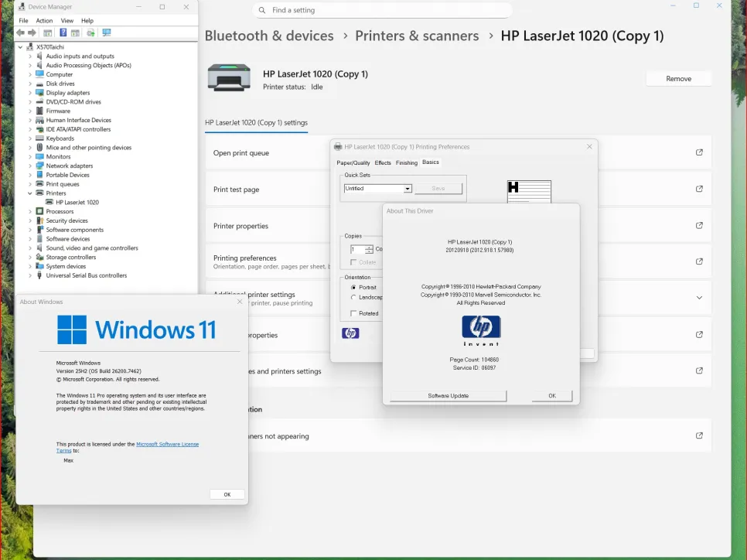Enable the Rotated checkbox

[353, 313]
